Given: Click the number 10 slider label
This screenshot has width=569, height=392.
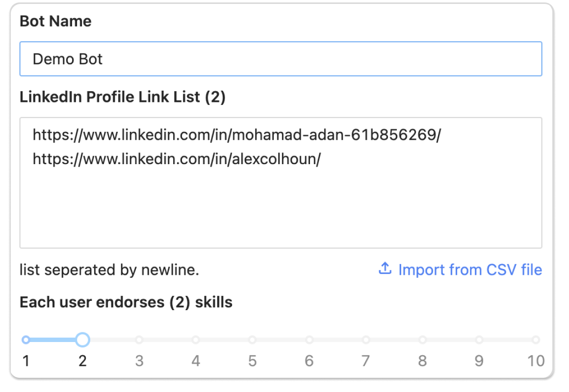Looking at the screenshot, I should click(536, 362).
